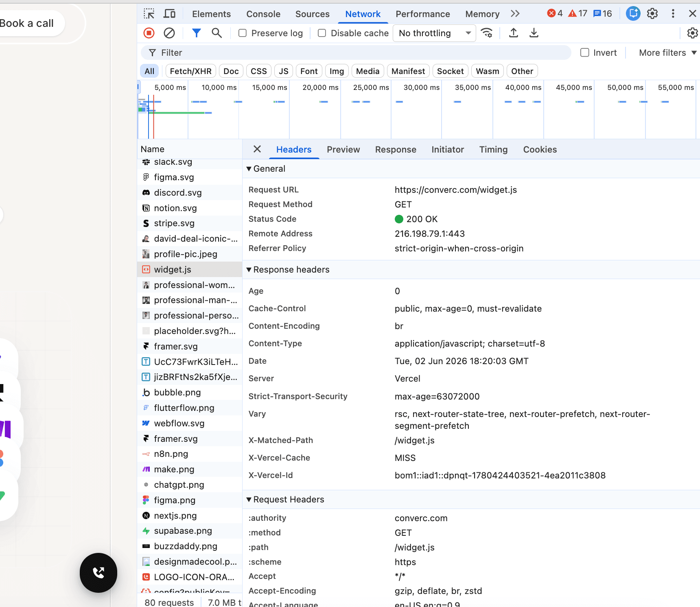
Task: Open the Memory tab
Action: [x=482, y=14]
